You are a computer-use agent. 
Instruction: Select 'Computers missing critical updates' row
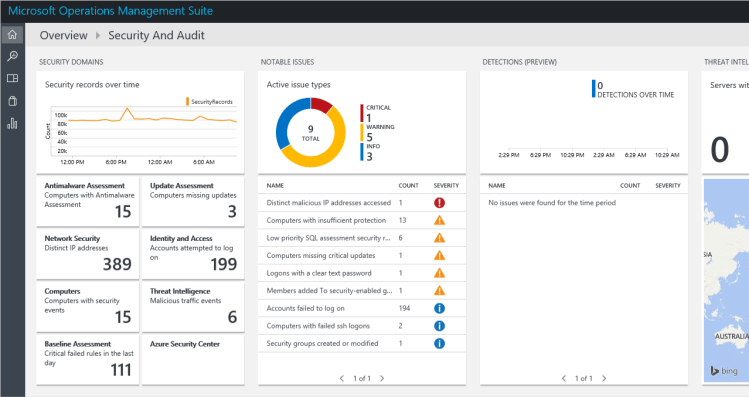click(x=362, y=256)
